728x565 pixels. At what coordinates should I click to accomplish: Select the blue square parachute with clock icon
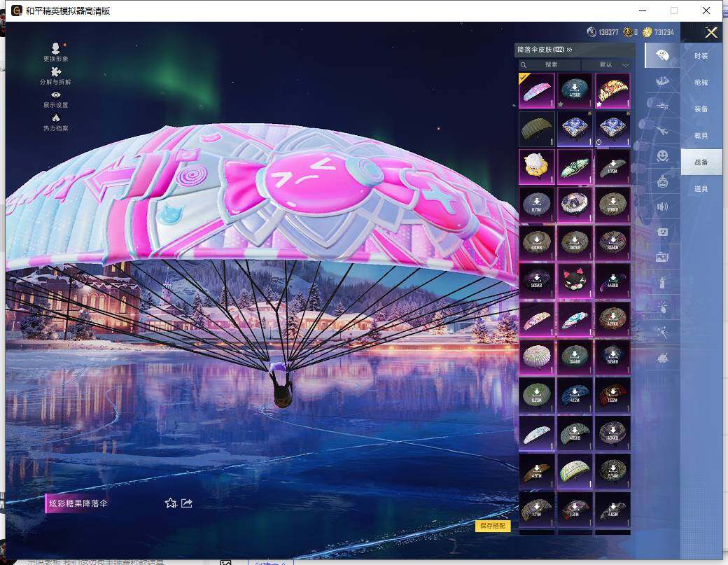[613, 129]
